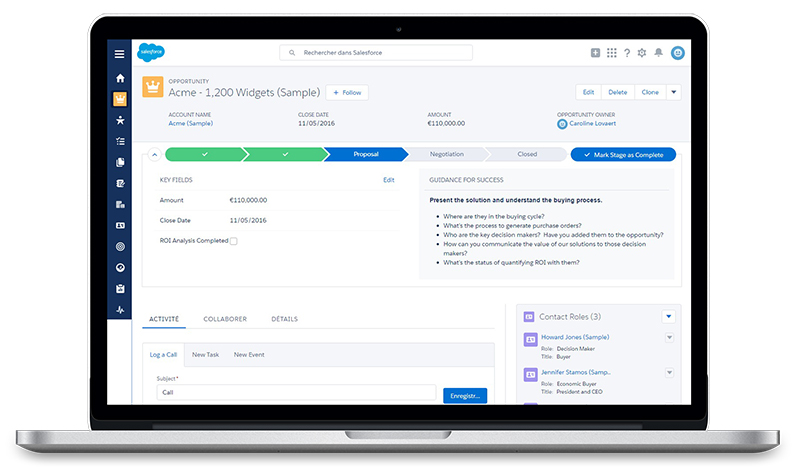Open the Setup gear icon

[x=642, y=53]
